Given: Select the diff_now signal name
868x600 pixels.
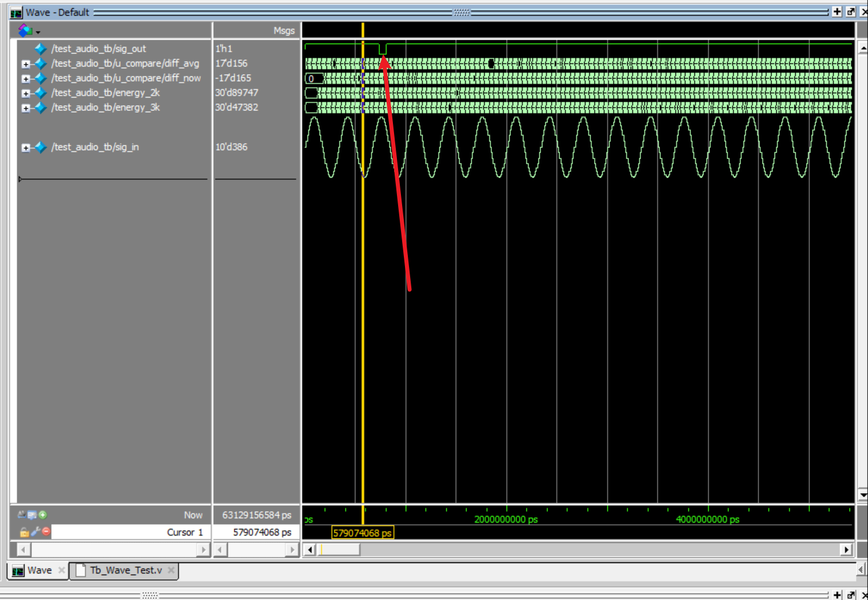Looking at the screenshot, I should point(126,78).
